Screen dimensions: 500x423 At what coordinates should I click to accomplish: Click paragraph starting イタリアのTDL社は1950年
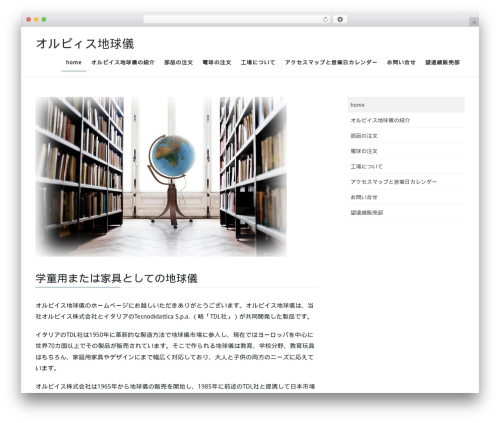pyautogui.click(x=175, y=351)
